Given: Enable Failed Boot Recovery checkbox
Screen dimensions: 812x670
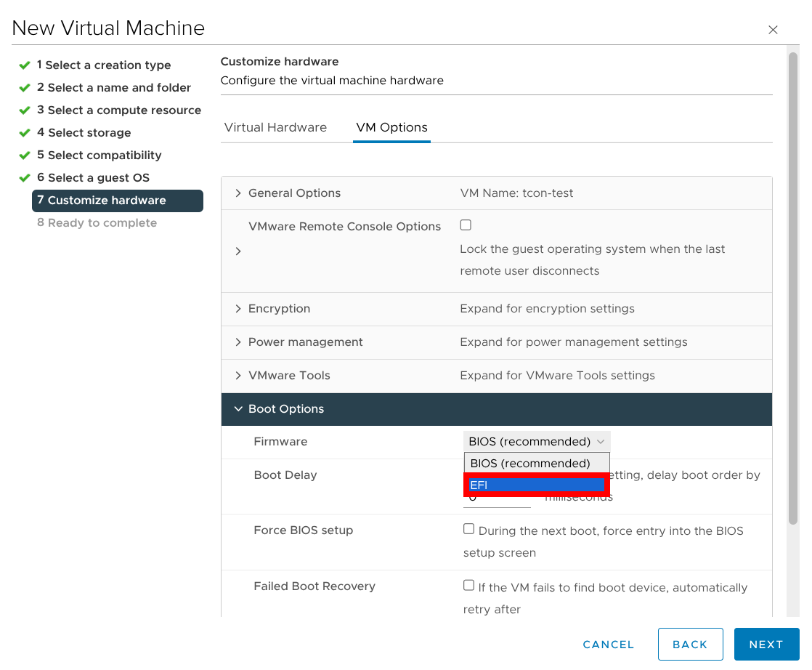Looking at the screenshot, I should (x=468, y=586).
